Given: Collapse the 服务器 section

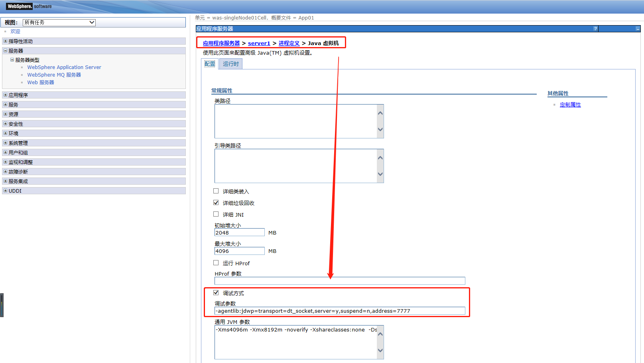Looking at the screenshot, I should tap(5, 51).
